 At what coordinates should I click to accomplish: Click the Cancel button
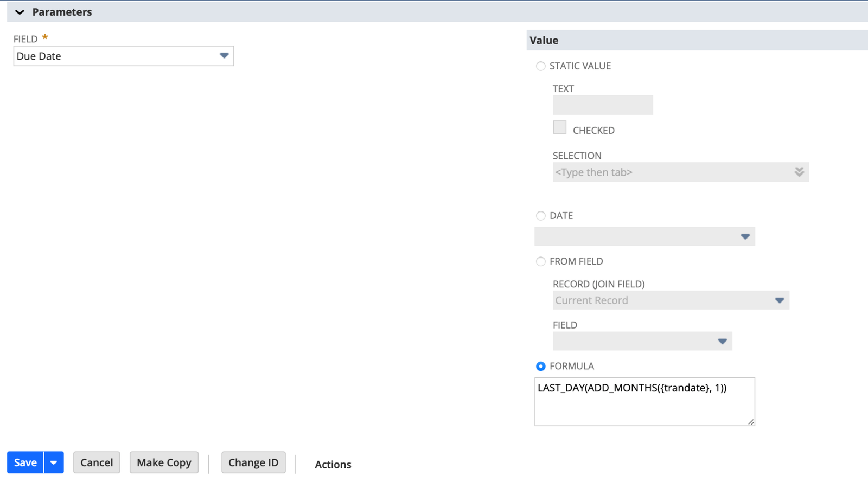[97, 462]
